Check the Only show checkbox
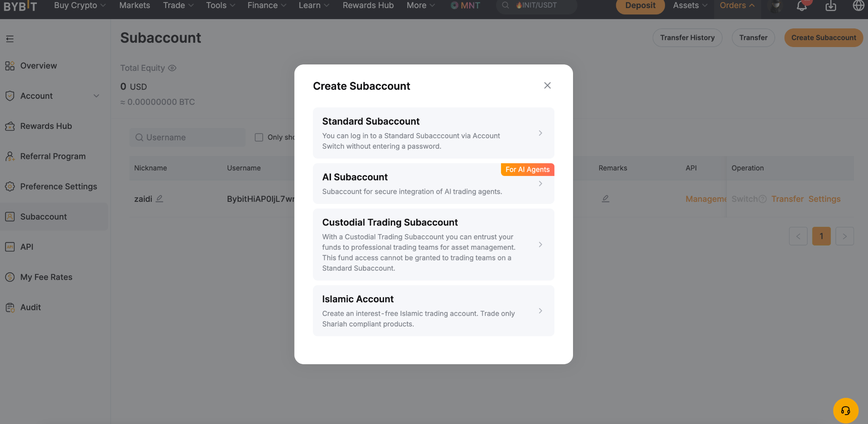868x424 pixels. coord(259,137)
